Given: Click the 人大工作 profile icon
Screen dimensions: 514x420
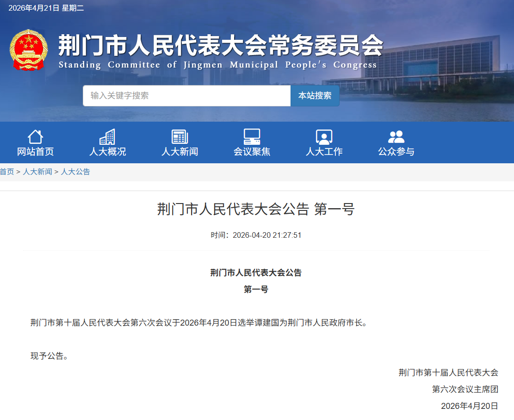Looking at the screenshot, I should (x=324, y=136).
